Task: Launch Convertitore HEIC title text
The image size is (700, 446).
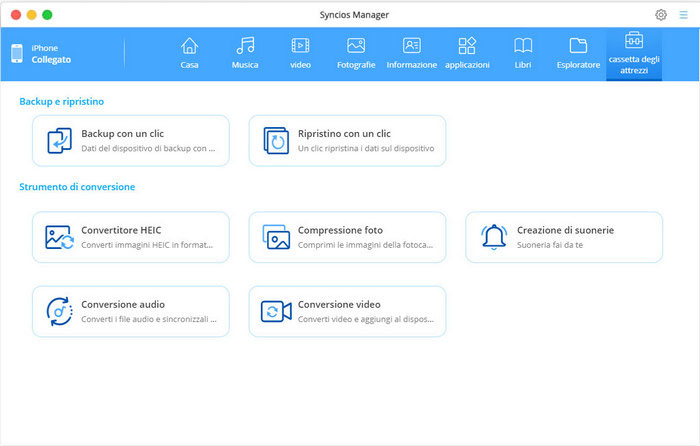Action: [x=121, y=230]
